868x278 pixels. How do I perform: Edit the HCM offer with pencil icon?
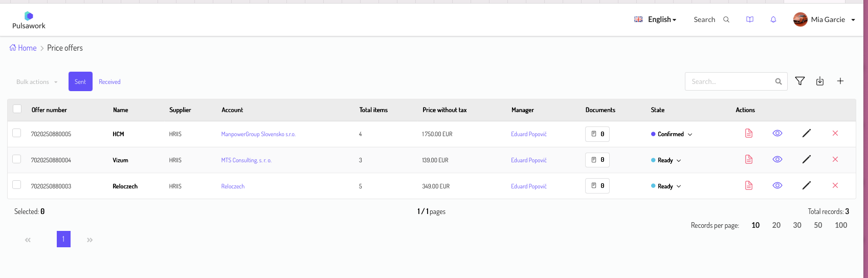tap(807, 133)
